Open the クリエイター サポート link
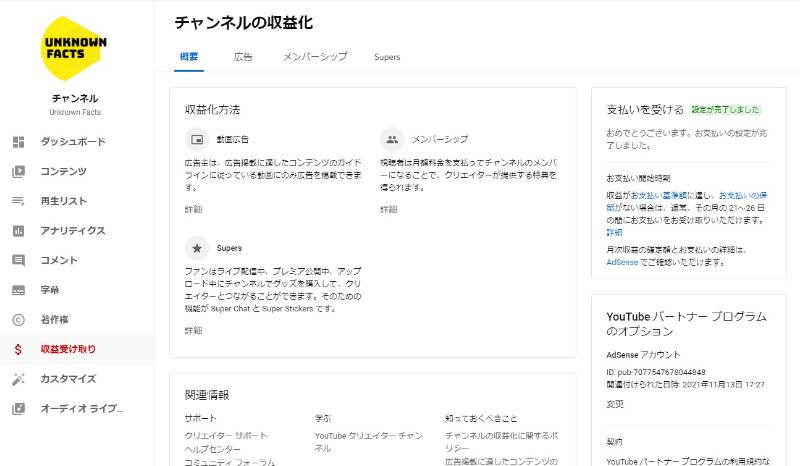 point(226,435)
